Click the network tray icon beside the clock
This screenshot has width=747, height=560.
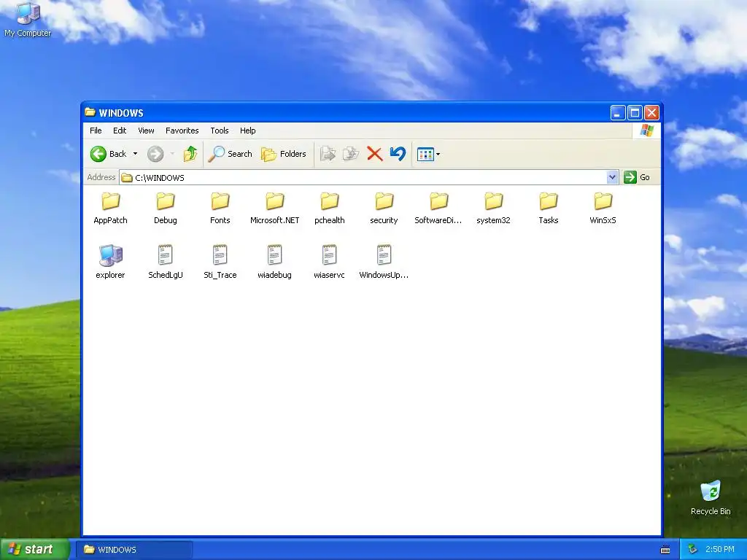click(693, 550)
